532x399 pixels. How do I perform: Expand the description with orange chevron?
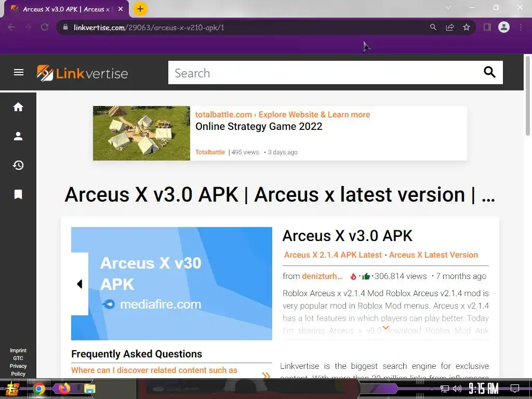385,328
